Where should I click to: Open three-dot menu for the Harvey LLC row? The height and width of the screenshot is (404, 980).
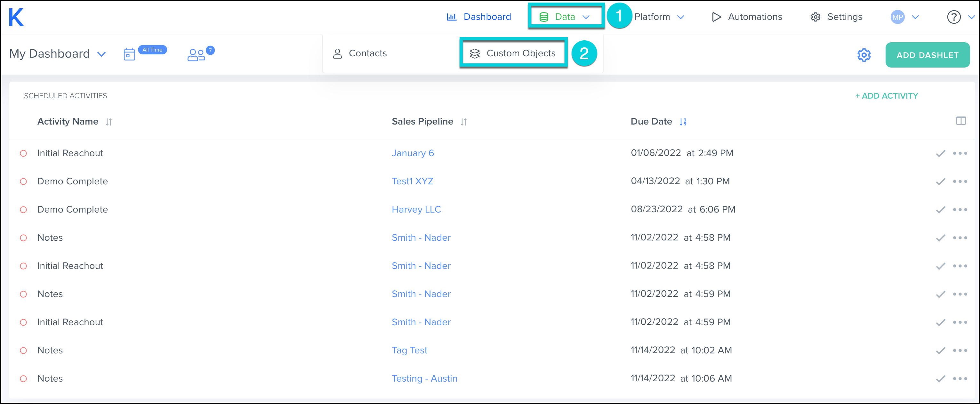pos(960,210)
